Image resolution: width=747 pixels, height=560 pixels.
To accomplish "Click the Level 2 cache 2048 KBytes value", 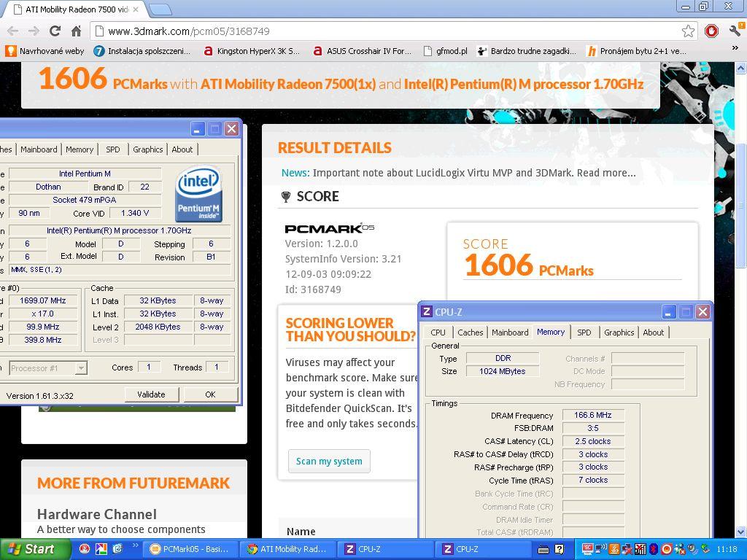I will pos(158,327).
